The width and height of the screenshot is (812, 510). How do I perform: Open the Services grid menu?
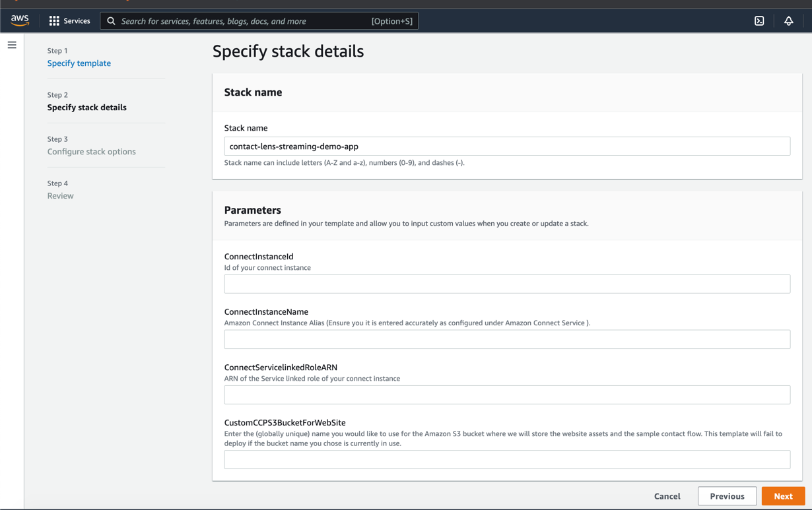pyautogui.click(x=54, y=21)
